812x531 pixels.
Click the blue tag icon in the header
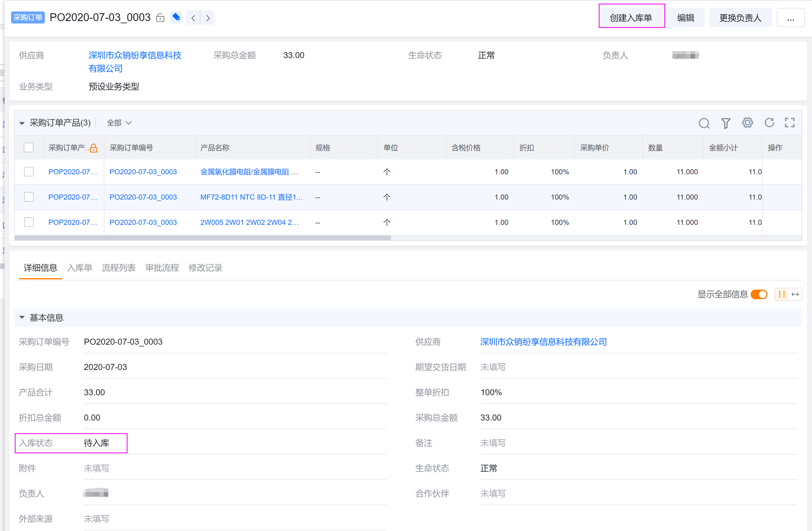tap(176, 17)
